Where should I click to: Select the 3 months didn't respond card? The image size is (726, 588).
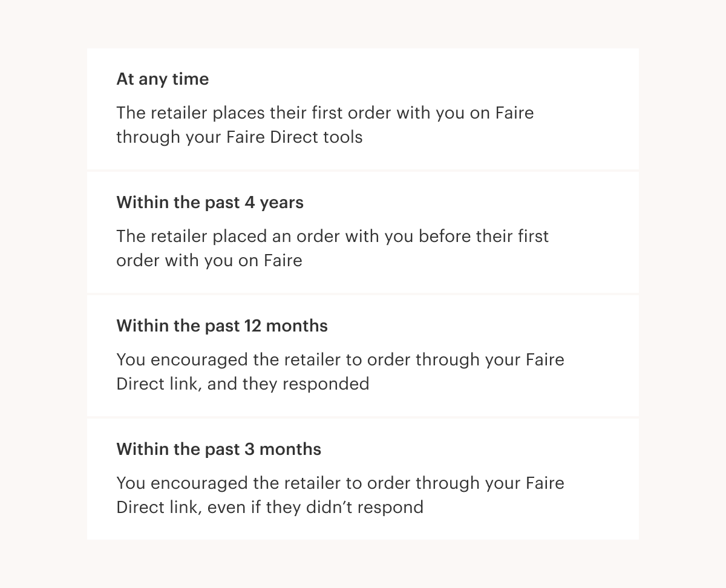coord(363,479)
